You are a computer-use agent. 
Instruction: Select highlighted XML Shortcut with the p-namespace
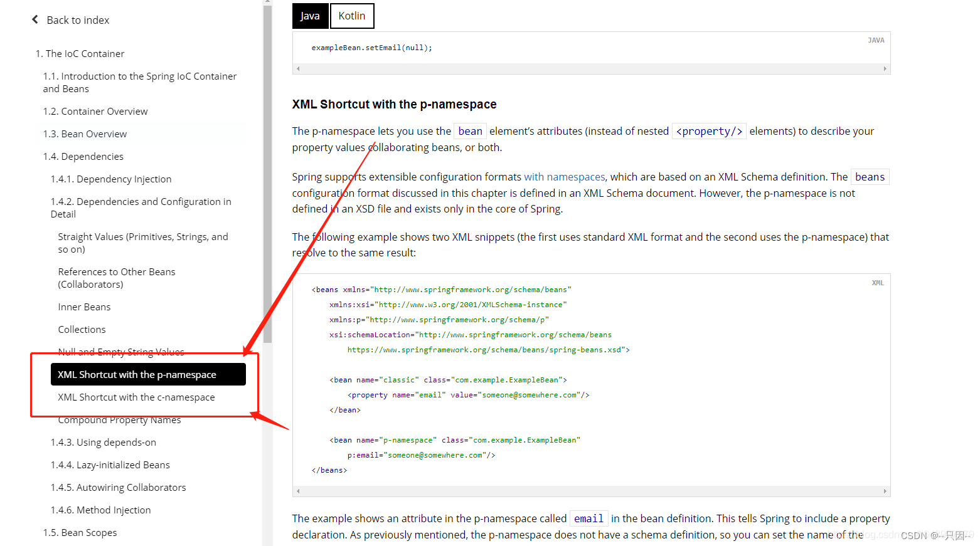(148, 374)
